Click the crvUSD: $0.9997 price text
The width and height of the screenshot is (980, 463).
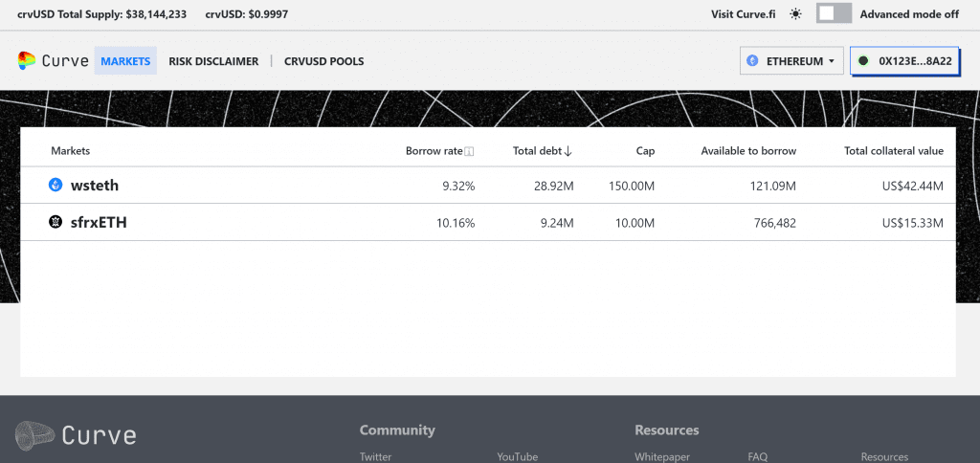tap(246, 13)
